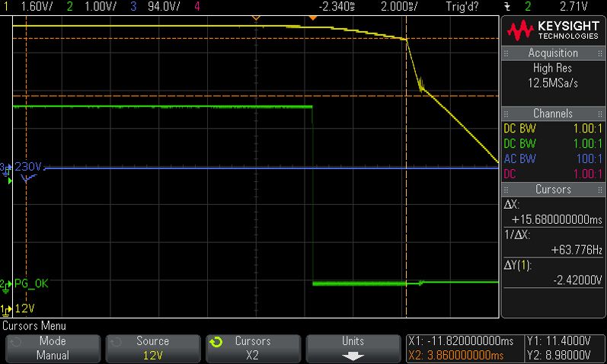
Task: Click the blue AC BW 100:1 channel row
Action: 553,158
